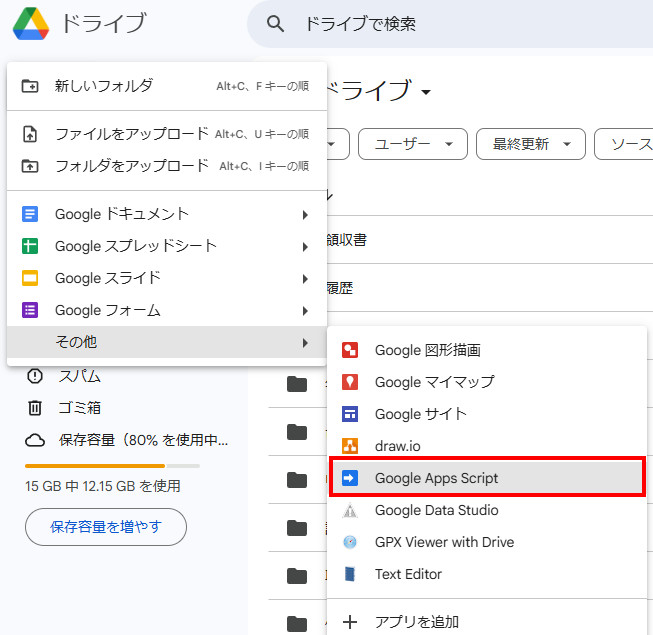Expand the その他 submenu arrow
This screenshot has width=653, height=635.
click(305, 343)
